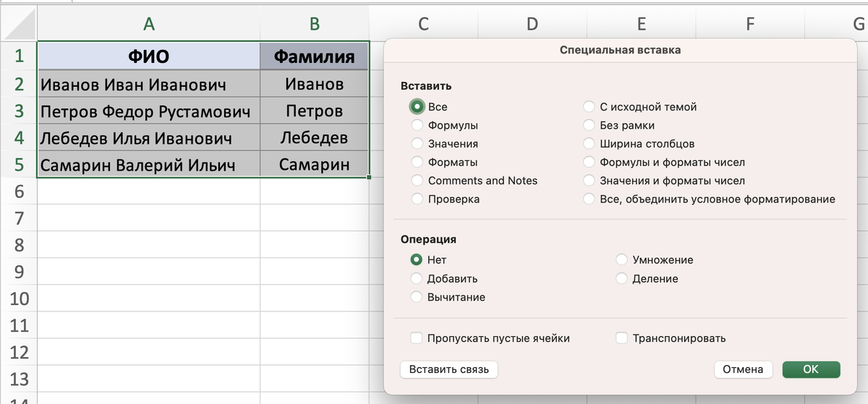Select column A header

click(x=148, y=23)
